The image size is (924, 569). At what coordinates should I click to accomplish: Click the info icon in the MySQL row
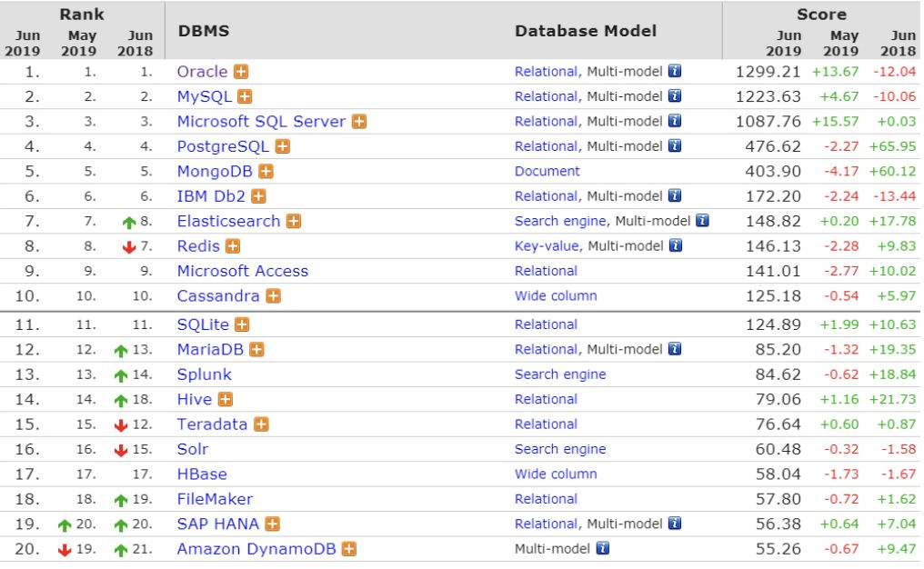click(675, 96)
